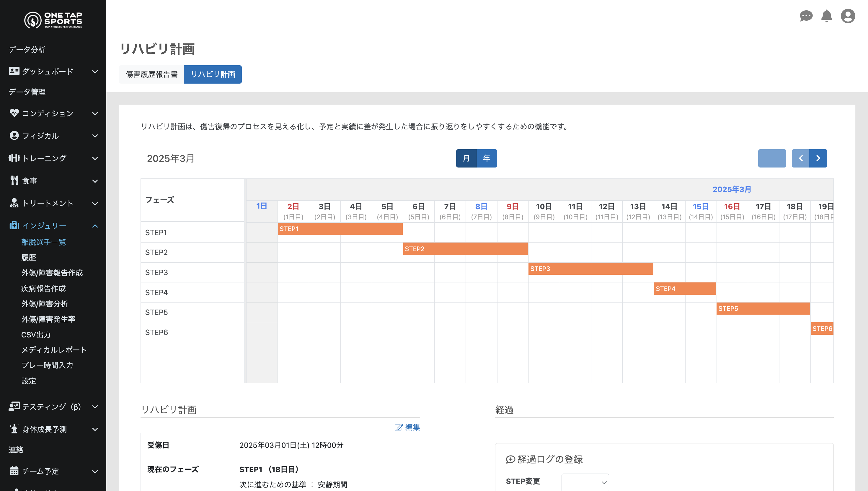
Task: Switch calendar to 月 view
Action: click(466, 158)
